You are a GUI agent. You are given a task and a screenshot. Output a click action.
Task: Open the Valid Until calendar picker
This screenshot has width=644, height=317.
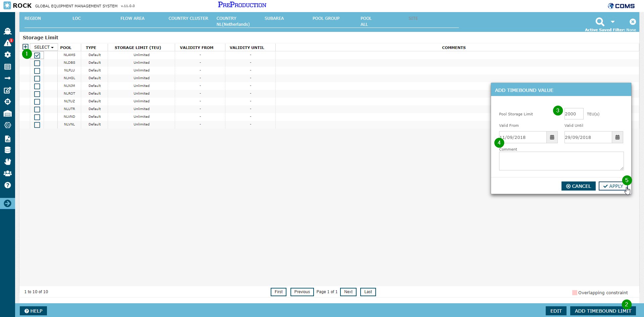click(x=617, y=138)
